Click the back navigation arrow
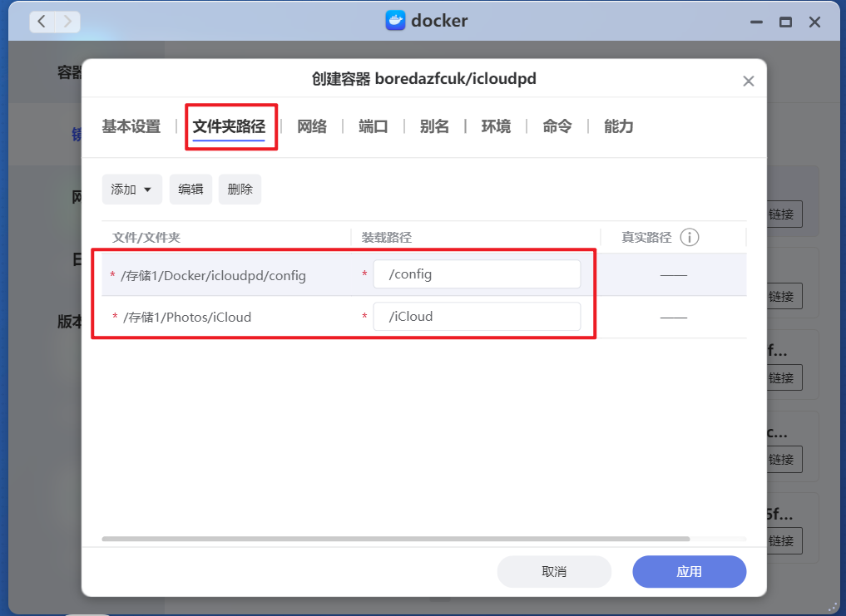The image size is (846, 616). pos(40,22)
